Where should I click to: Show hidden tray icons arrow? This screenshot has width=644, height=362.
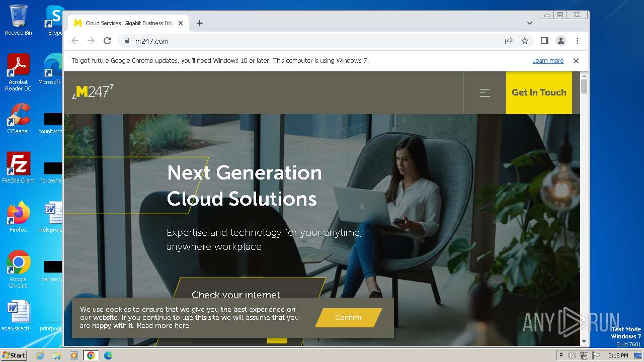coord(561,355)
